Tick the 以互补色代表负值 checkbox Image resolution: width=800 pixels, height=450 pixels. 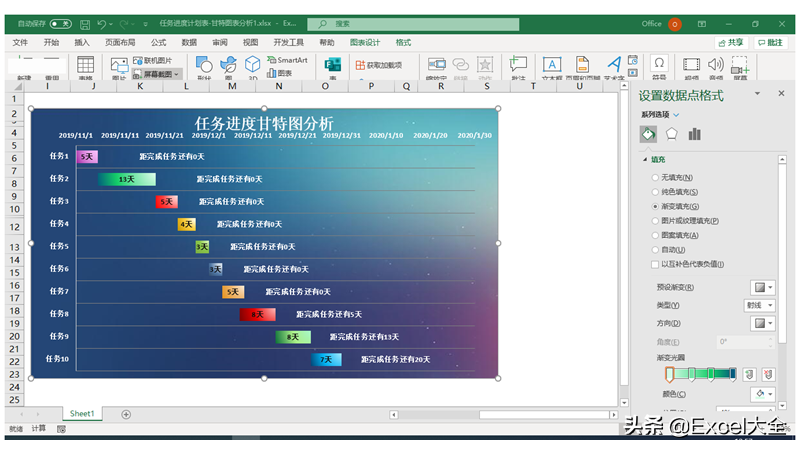pyautogui.click(x=655, y=264)
